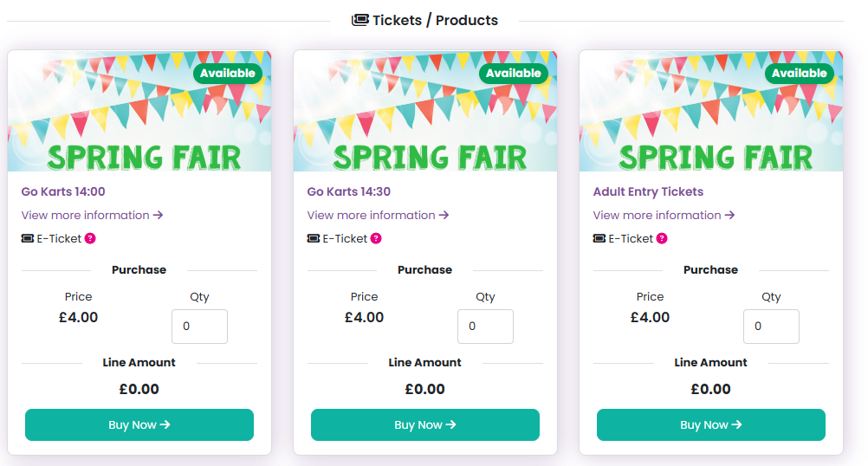Open View more information for Go Karts 14:00

[x=92, y=215]
